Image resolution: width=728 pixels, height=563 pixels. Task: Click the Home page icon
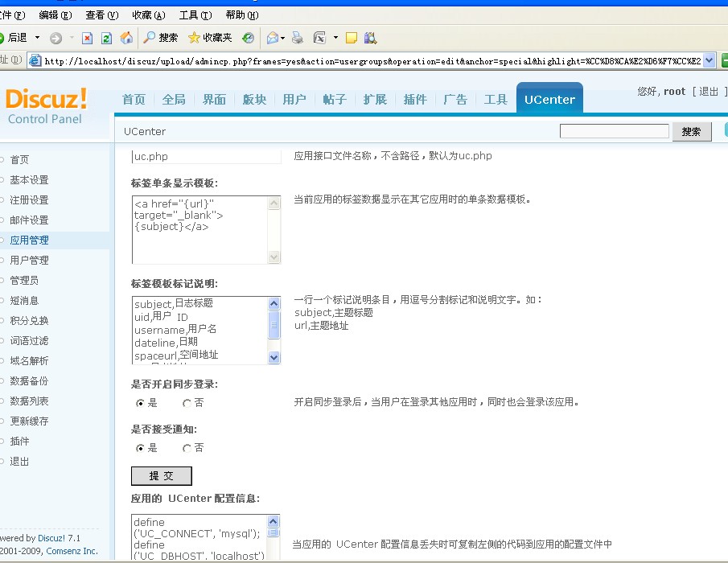[125, 38]
